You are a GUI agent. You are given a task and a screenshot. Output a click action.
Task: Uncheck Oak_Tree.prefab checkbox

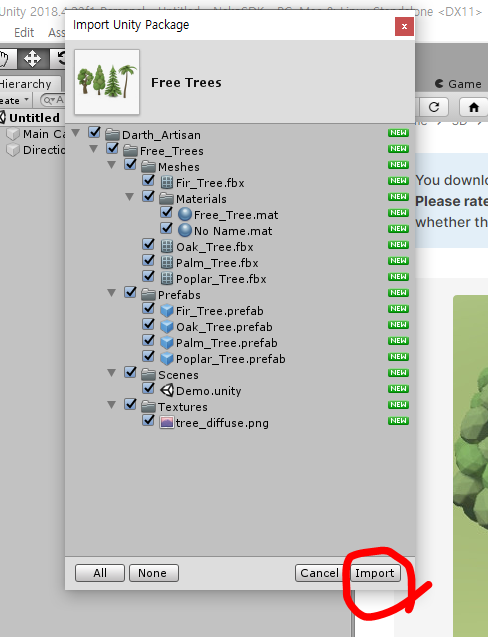[148, 324]
